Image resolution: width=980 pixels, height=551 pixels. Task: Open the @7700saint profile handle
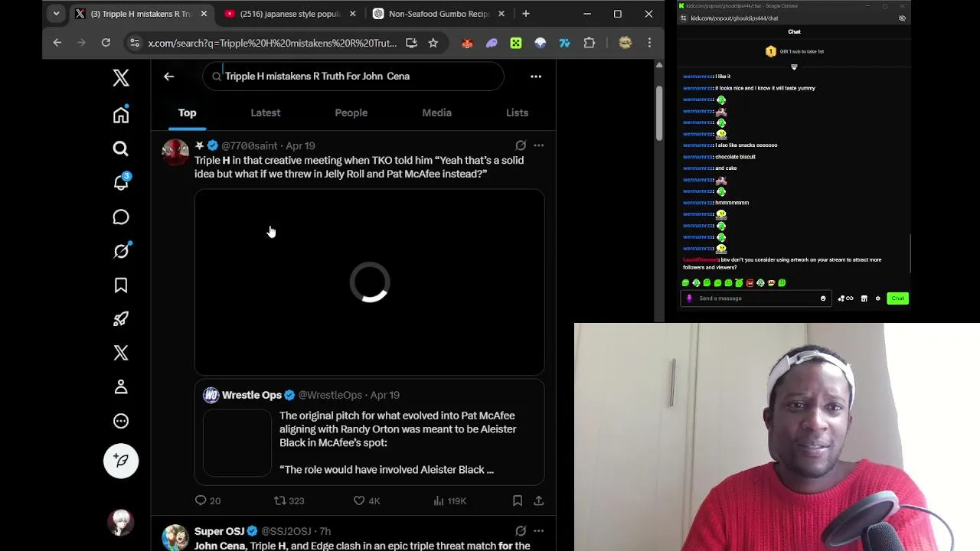coord(250,145)
